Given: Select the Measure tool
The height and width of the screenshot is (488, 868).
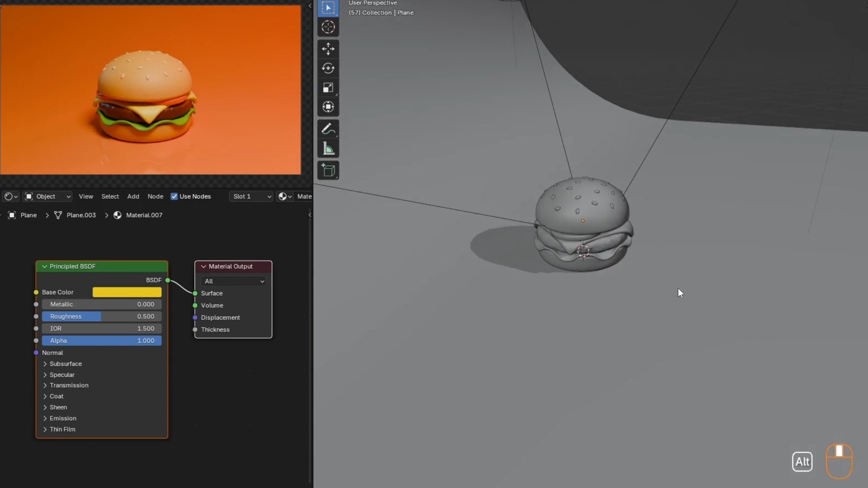Looking at the screenshot, I should pos(328,149).
